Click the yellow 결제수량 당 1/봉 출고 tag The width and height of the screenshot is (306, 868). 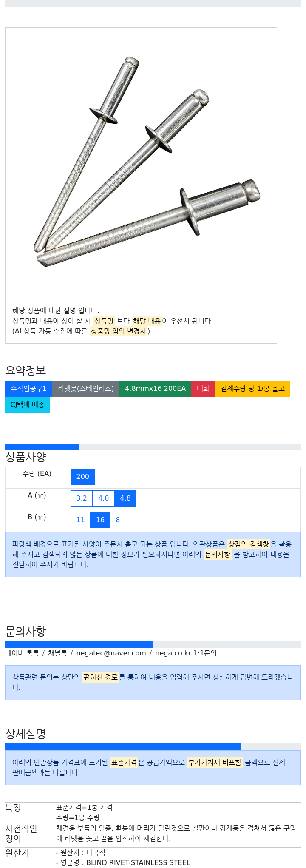[x=252, y=389]
